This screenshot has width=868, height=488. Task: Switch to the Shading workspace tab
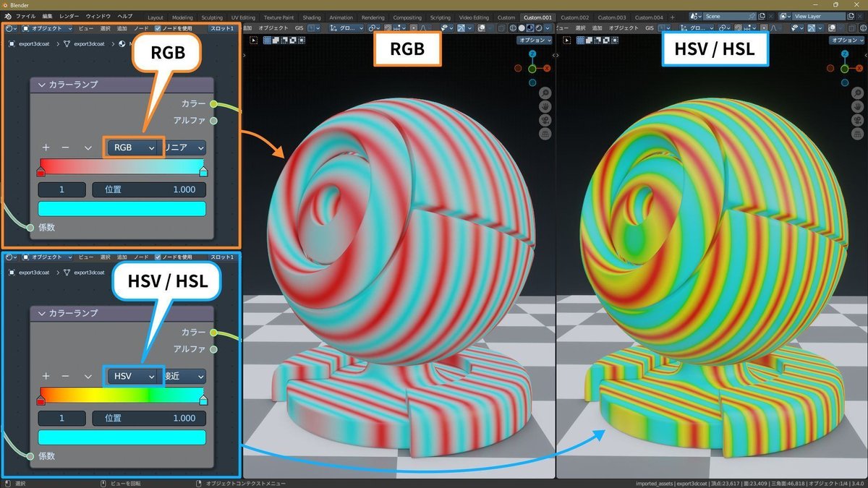312,17
